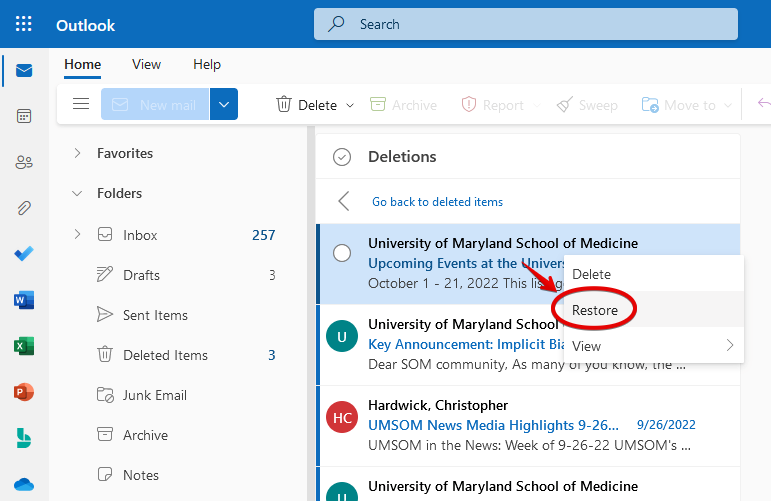Open the People contacts icon

(x=24, y=162)
